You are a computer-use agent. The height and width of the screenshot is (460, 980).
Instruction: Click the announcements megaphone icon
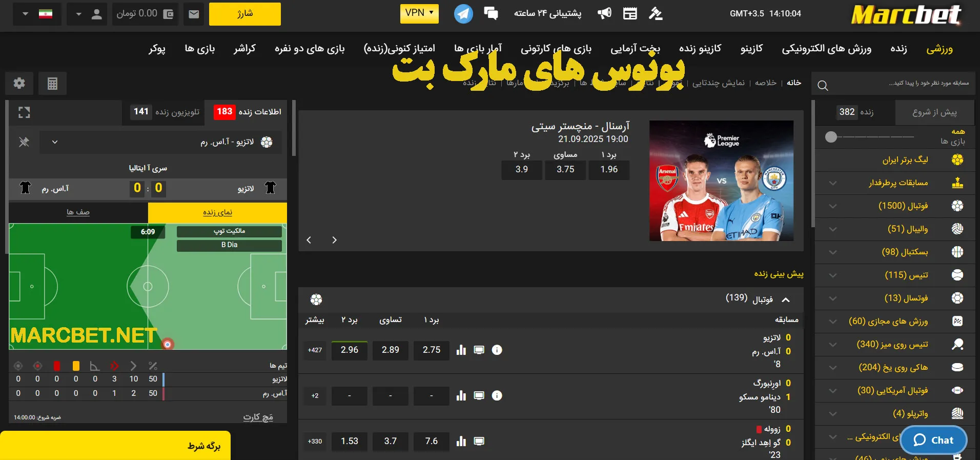[x=604, y=14]
